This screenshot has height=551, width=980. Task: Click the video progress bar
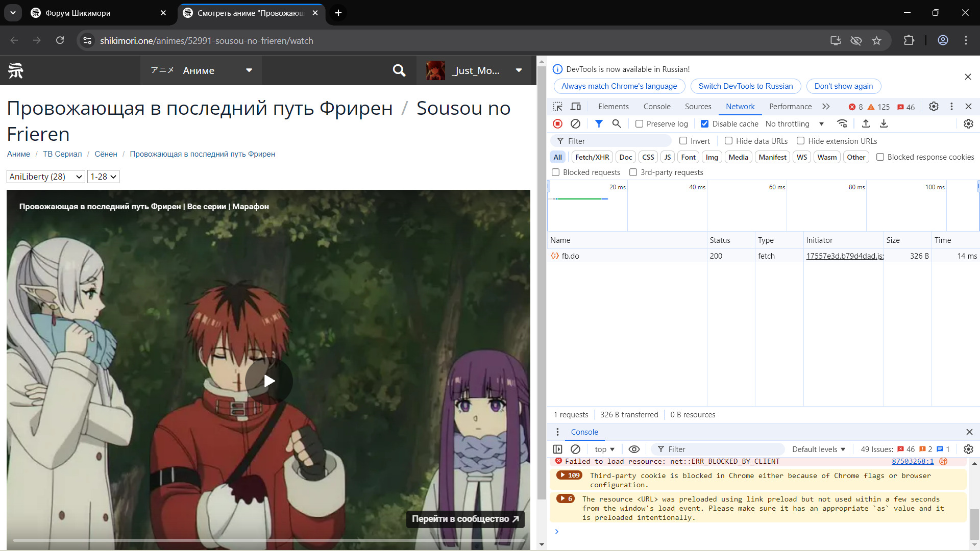pos(268,540)
